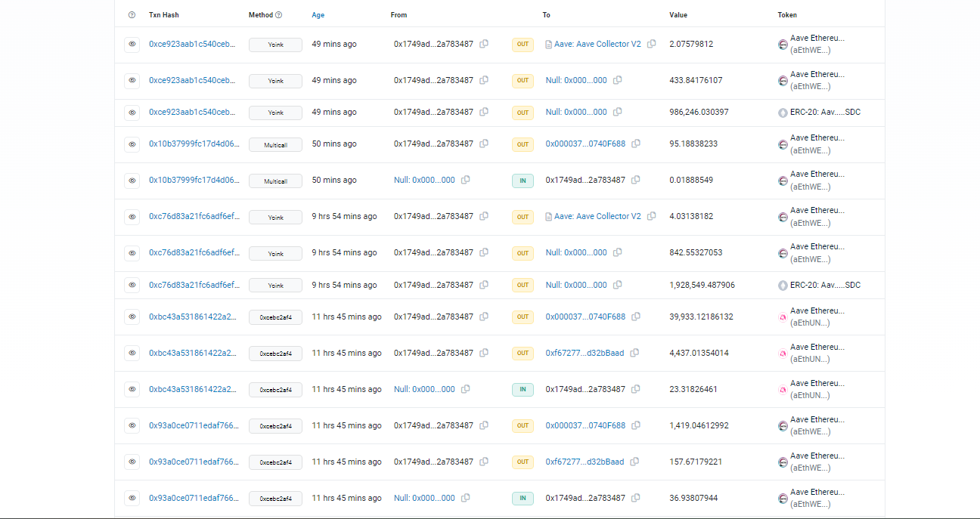980x519 pixels.
Task: Click token icon in the 2.07579812 row
Action: tap(783, 45)
